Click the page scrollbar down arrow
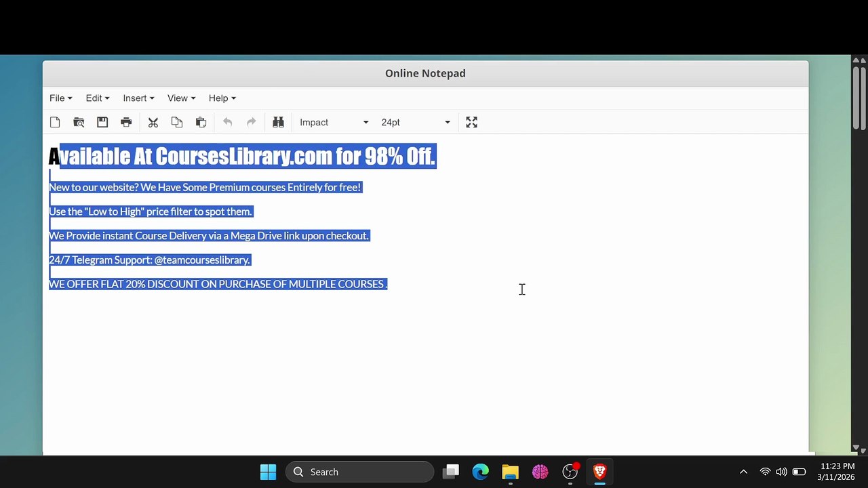 857,449
